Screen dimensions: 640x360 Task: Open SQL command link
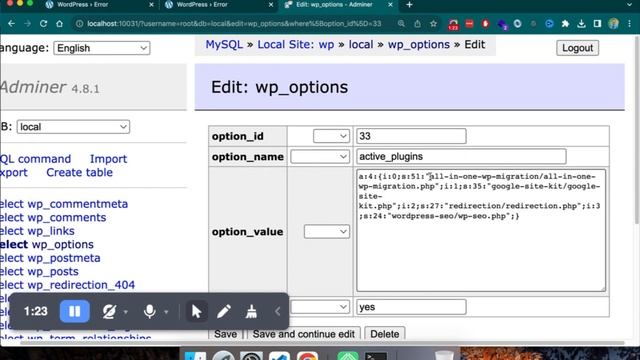(36, 159)
